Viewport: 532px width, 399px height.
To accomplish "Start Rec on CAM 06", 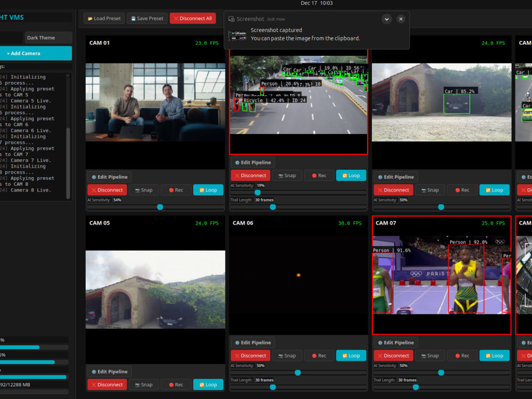I will pyautogui.click(x=319, y=355).
